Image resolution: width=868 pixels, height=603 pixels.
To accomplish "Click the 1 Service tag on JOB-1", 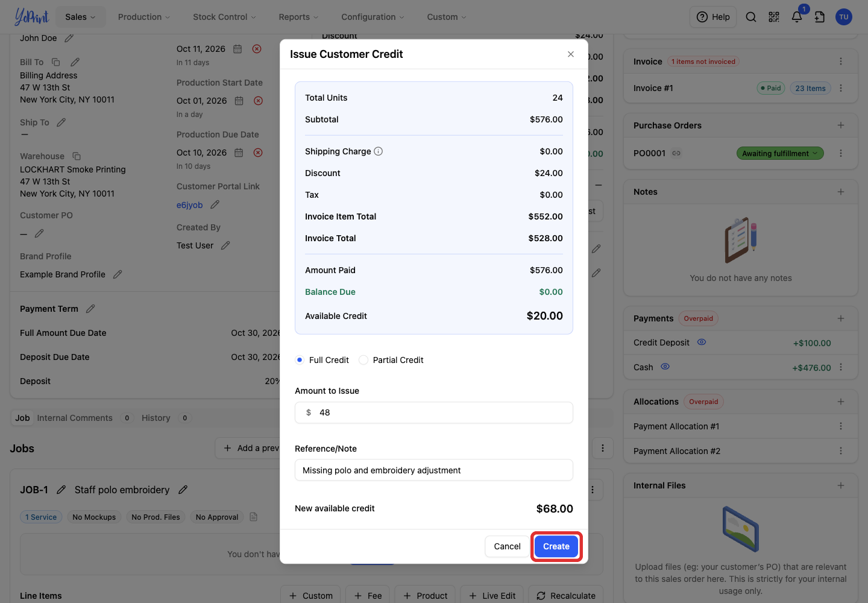I will tap(41, 517).
